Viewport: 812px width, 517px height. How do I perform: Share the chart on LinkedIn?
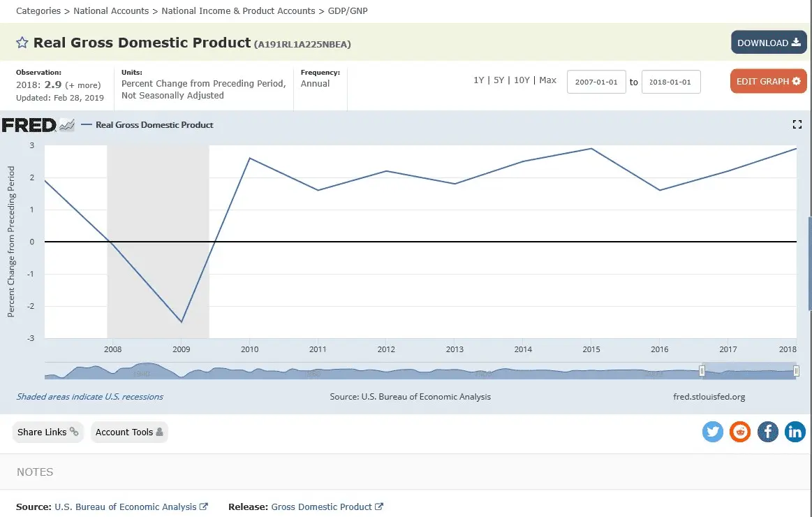pos(795,432)
